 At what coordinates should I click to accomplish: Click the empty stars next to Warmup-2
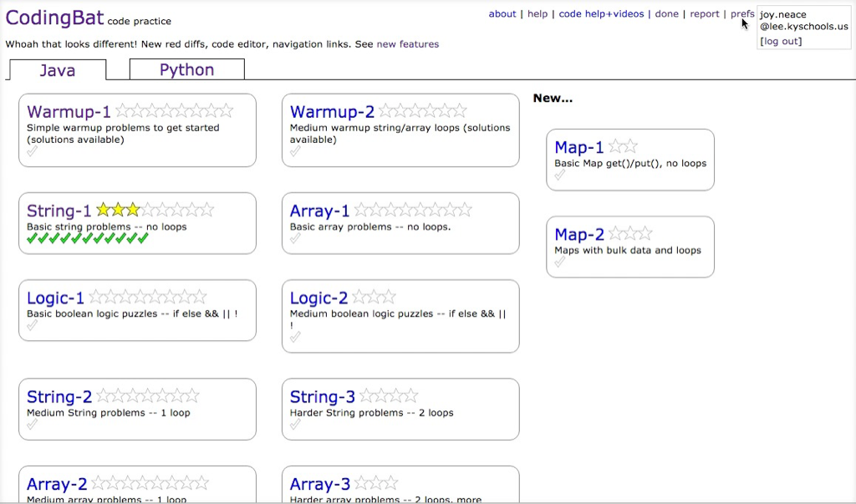[422, 111]
